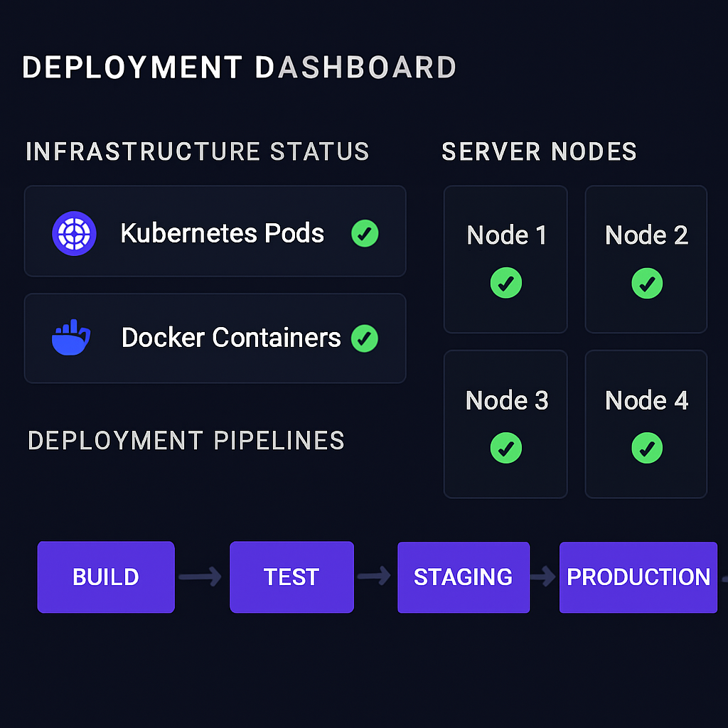The height and width of the screenshot is (728, 728).
Task: Click the 'Node 3' label text
Action: pos(507,400)
